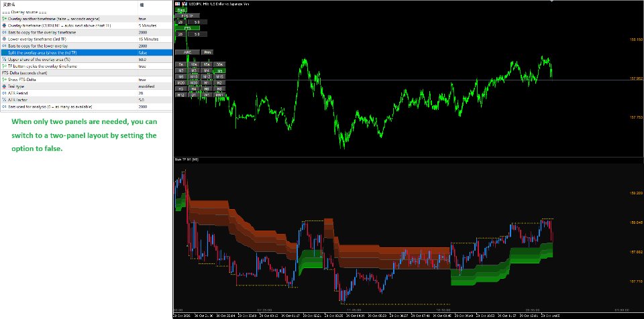Screen dimensions: 644x319
Task: Click the enum icon beside Lower overlay timeframe (3rd TF)
Action: [4, 39]
